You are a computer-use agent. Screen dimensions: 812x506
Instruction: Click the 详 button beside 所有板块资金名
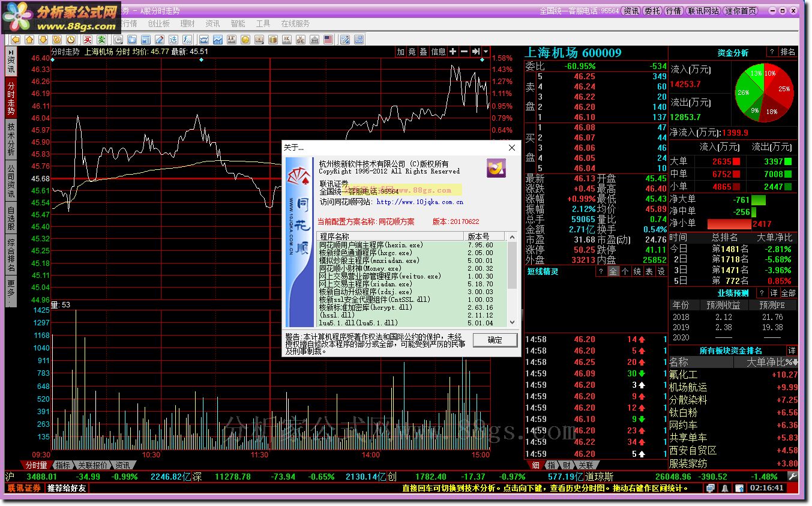click(x=792, y=351)
